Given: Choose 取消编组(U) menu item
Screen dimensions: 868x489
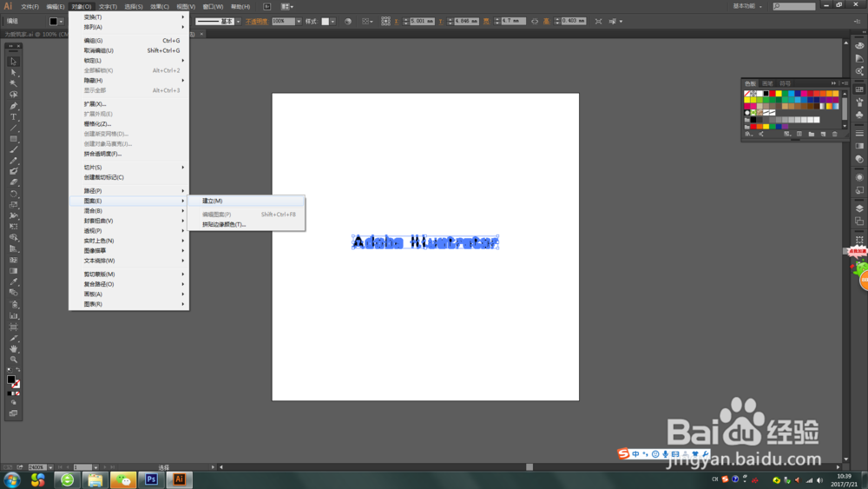Looking at the screenshot, I should point(129,50).
